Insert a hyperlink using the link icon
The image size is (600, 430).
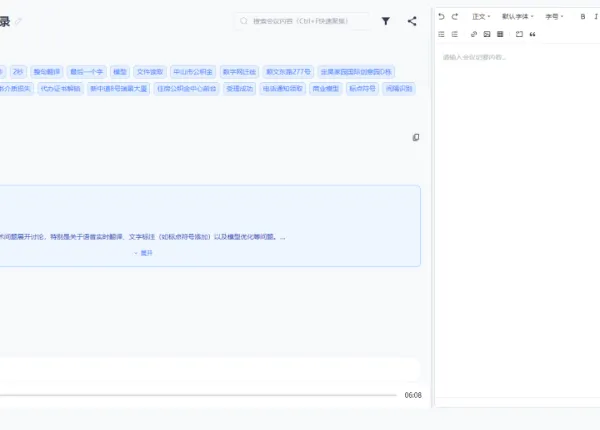pos(474,34)
